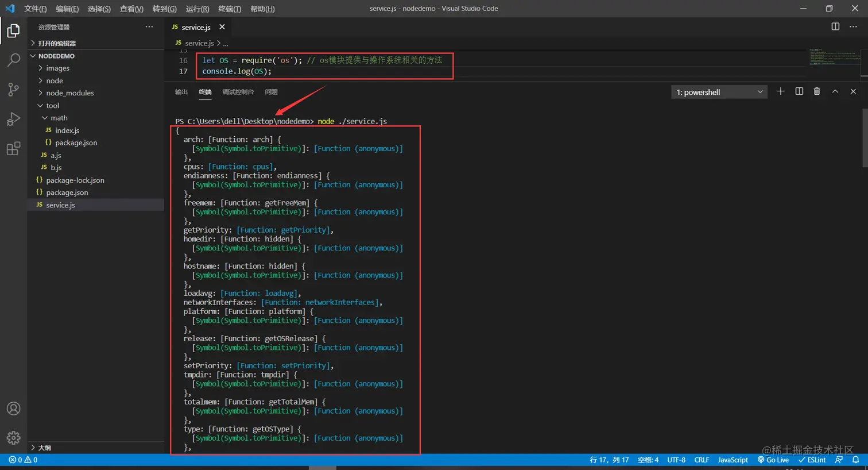Click editor line 17 code console.log
Screen dimensions: 868x470
(x=237, y=71)
